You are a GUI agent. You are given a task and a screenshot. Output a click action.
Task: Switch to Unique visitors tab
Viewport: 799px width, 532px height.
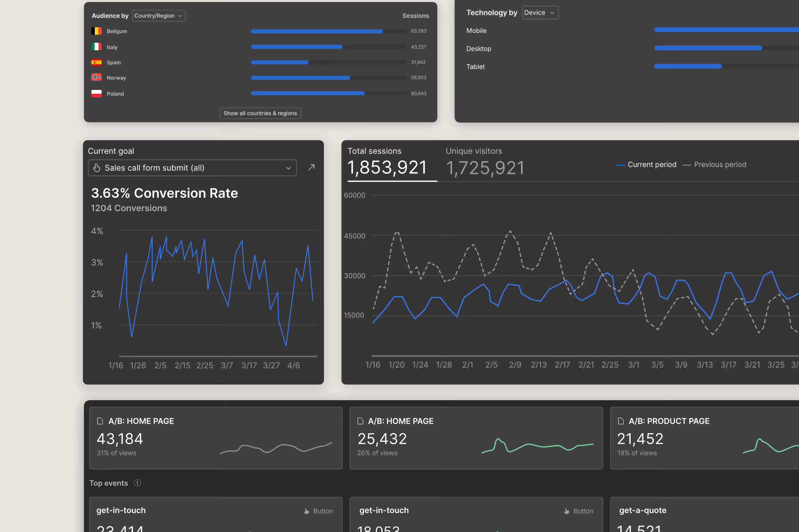(x=485, y=163)
